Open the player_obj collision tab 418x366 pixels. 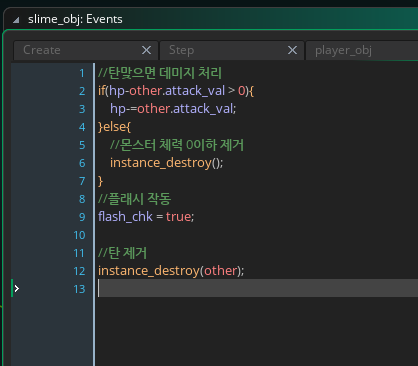click(x=362, y=50)
